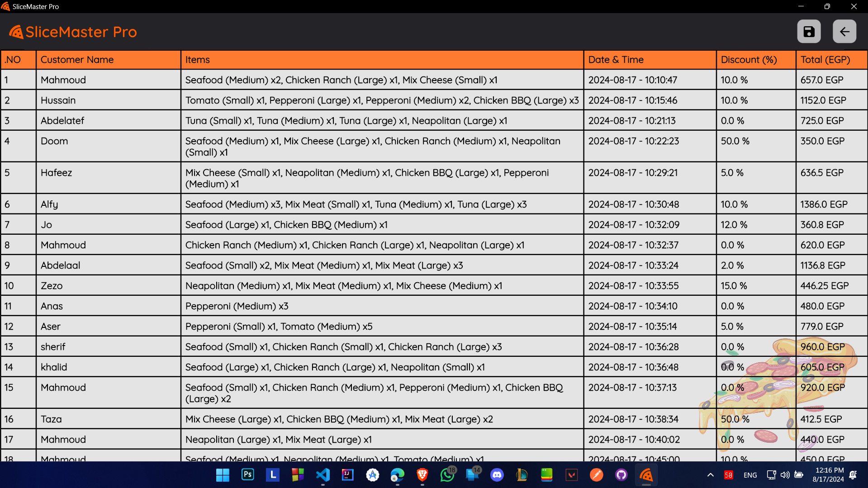Open IntelliJ IDEA from the taskbar

click(x=347, y=475)
